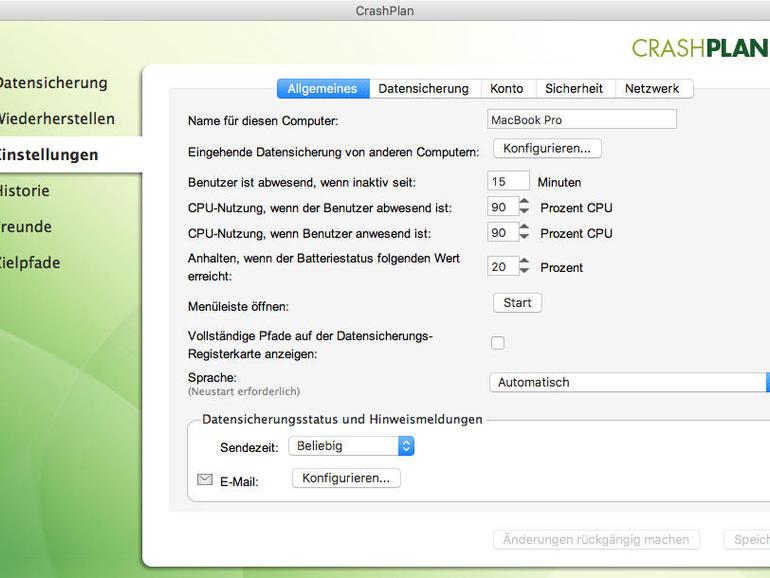Enable showing full paths checkbox

point(497,343)
